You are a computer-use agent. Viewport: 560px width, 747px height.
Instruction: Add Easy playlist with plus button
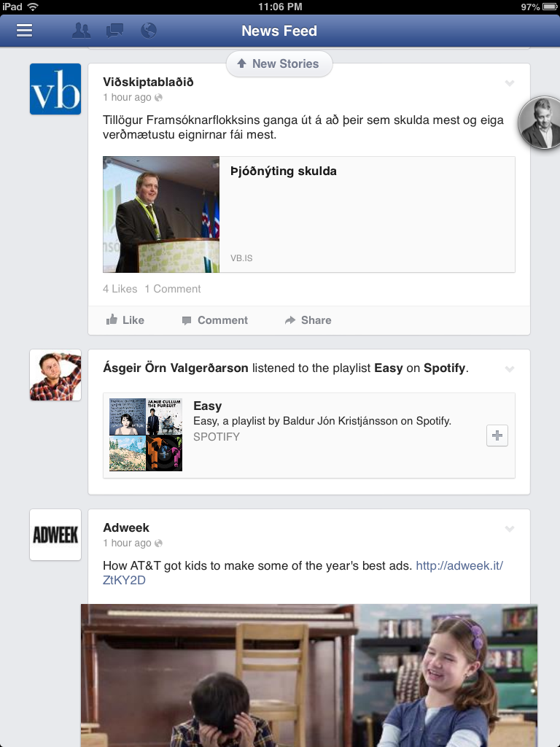point(497,436)
